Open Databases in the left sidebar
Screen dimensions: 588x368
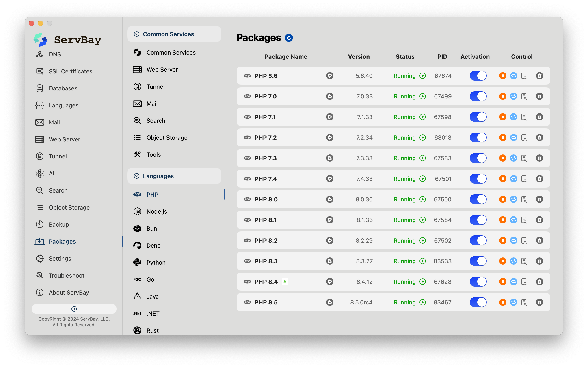(x=63, y=88)
